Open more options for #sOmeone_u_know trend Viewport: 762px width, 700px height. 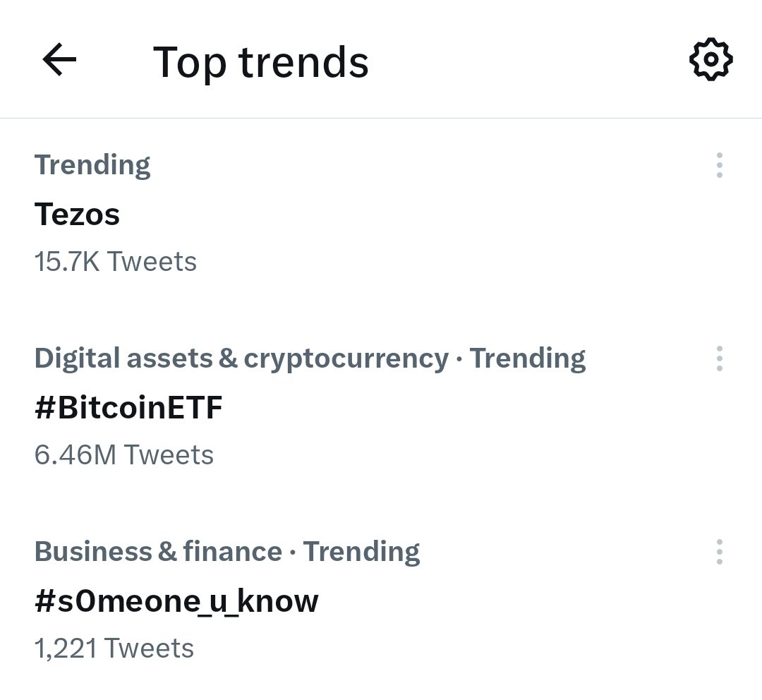click(719, 552)
